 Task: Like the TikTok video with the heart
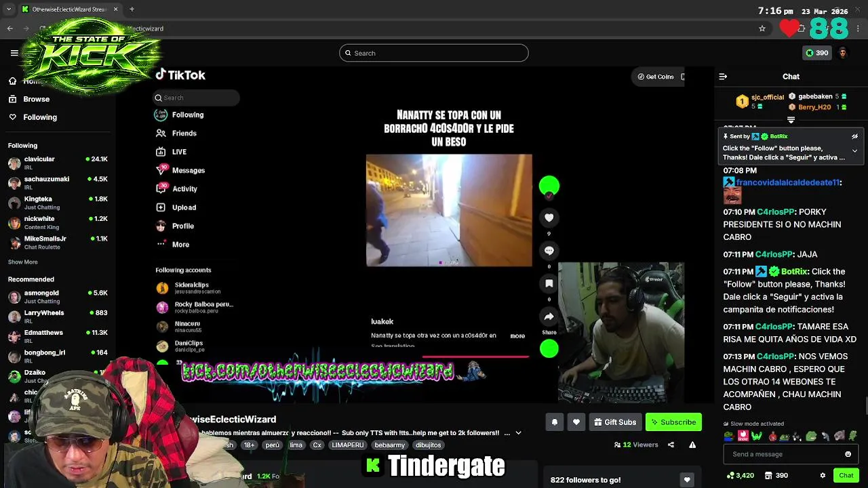pos(549,218)
